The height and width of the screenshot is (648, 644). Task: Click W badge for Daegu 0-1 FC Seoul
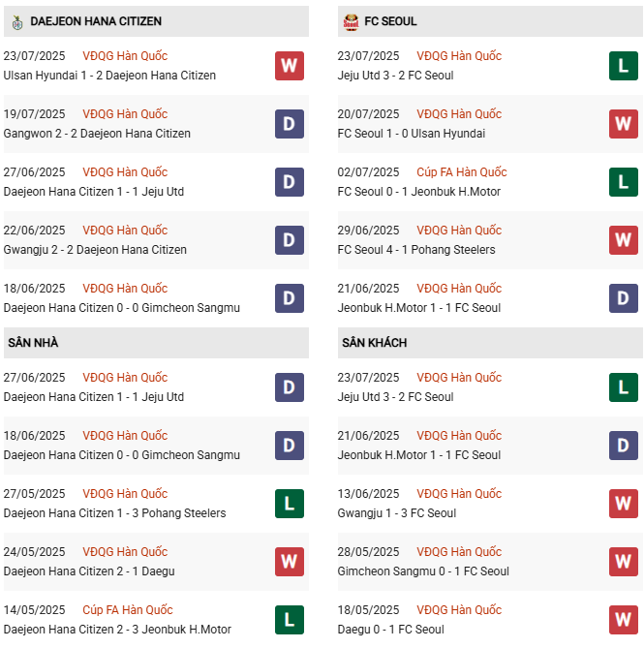(x=623, y=620)
